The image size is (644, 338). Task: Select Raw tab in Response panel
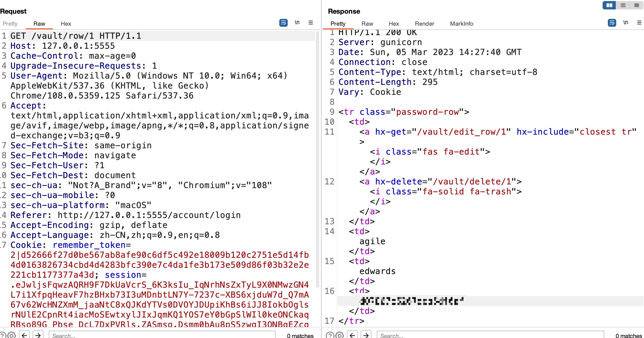pyautogui.click(x=367, y=24)
